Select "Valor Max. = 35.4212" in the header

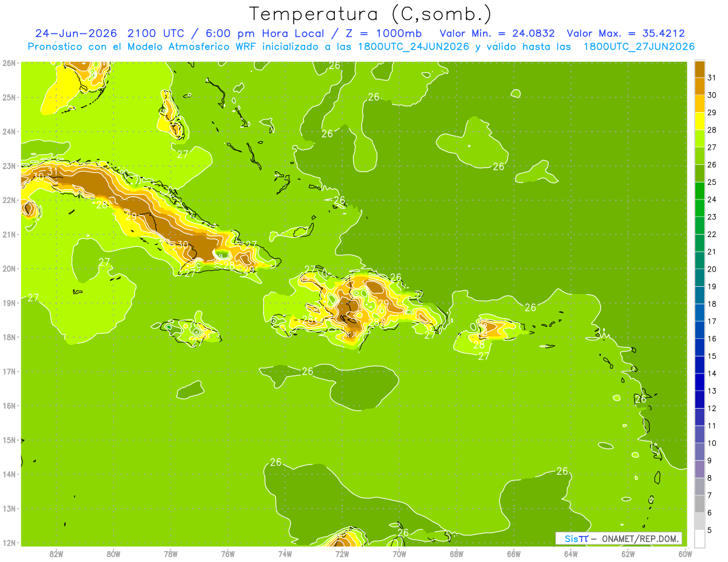coord(626,33)
